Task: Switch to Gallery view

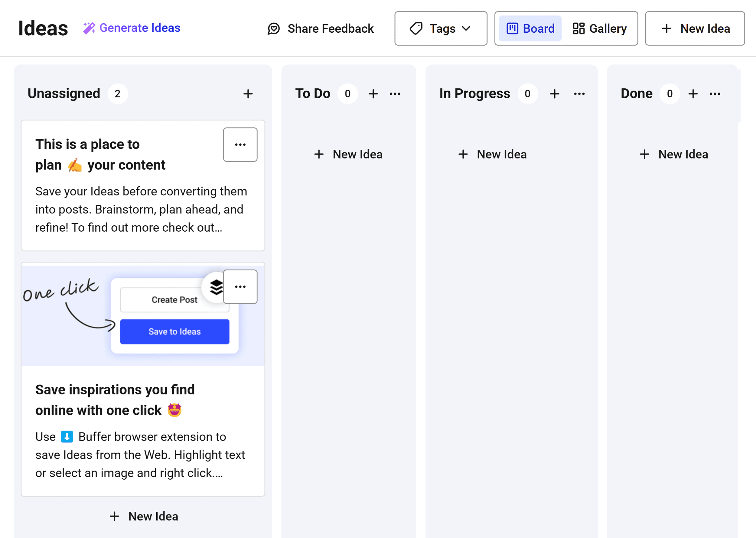Action: tap(600, 28)
